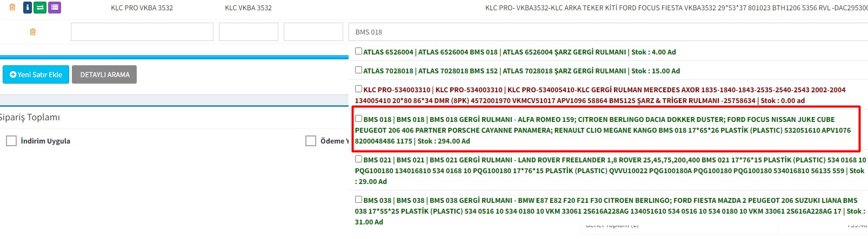Viewport: 868px width, 239px height.
Task: Click the middle empty input in the new row
Action: pos(248,32)
